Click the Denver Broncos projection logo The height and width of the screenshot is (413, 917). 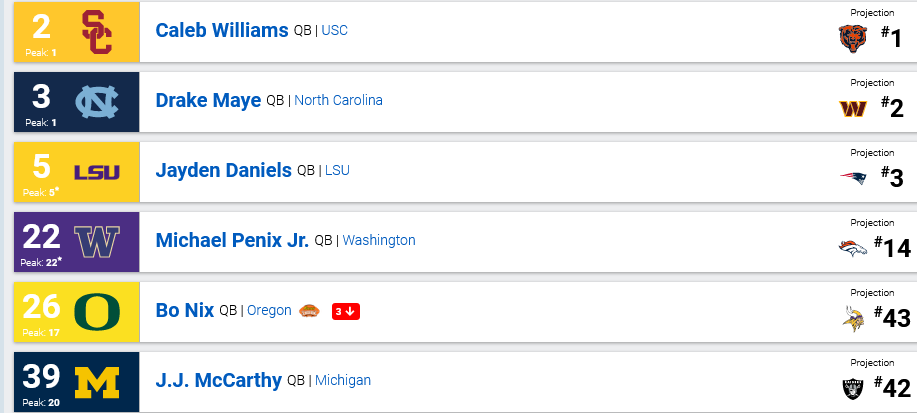(x=853, y=248)
